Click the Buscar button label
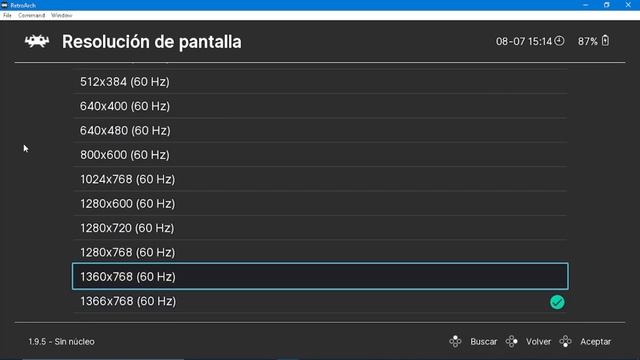The image size is (640, 360). [x=484, y=342]
